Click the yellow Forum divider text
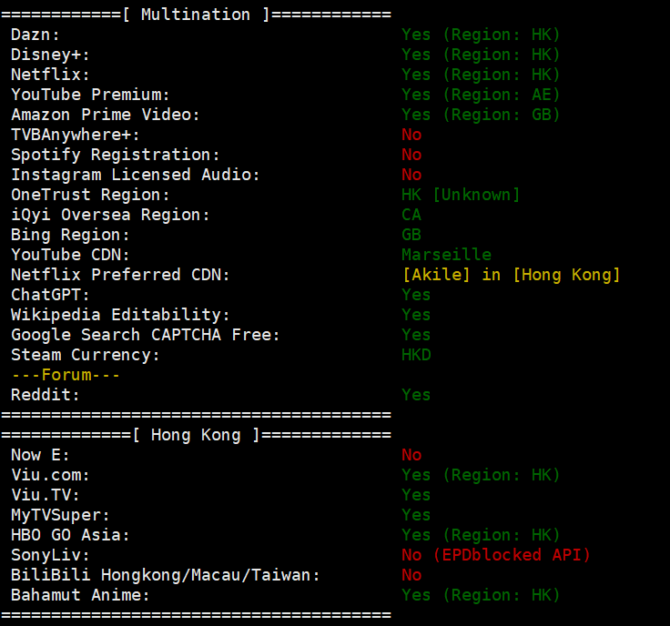 coord(66,375)
